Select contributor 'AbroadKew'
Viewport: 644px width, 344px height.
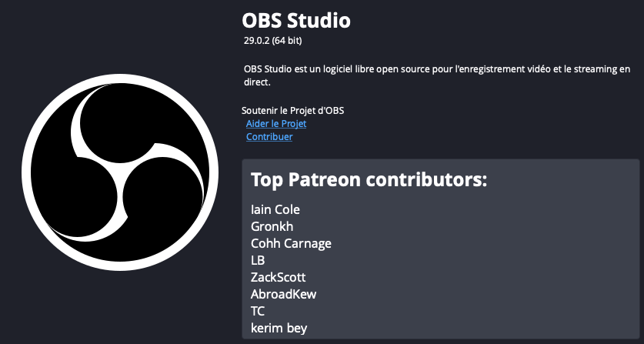283,294
